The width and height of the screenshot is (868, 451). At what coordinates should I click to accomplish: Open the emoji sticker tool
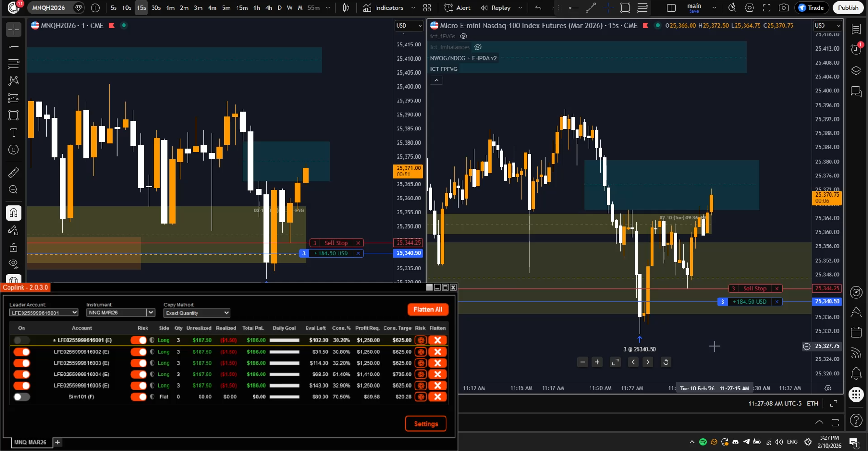click(13, 150)
